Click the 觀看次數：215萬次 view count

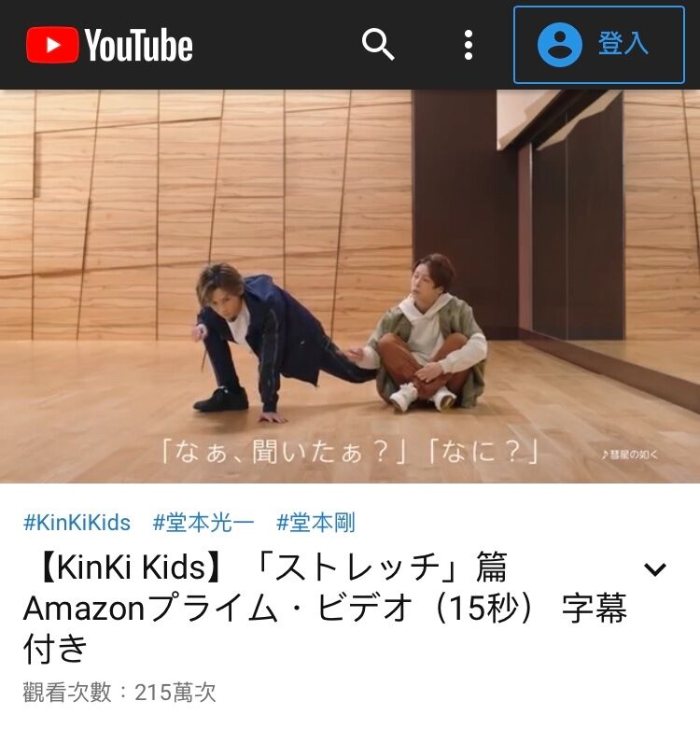click(119, 693)
